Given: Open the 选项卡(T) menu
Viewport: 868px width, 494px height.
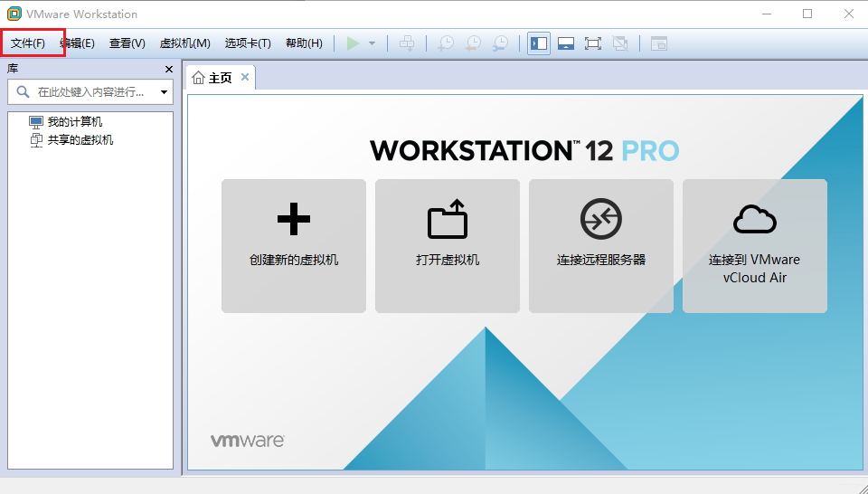Looking at the screenshot, I should (248, 43).
